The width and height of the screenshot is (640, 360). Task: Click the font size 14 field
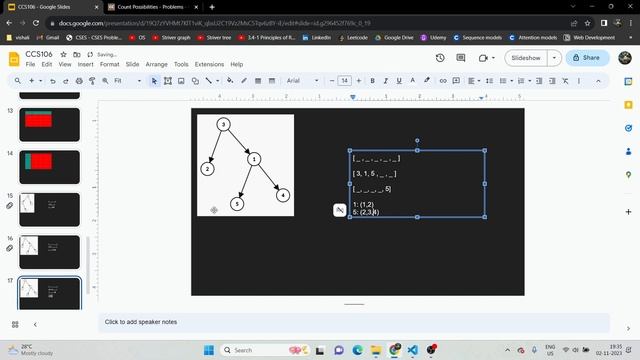(344, 81)
